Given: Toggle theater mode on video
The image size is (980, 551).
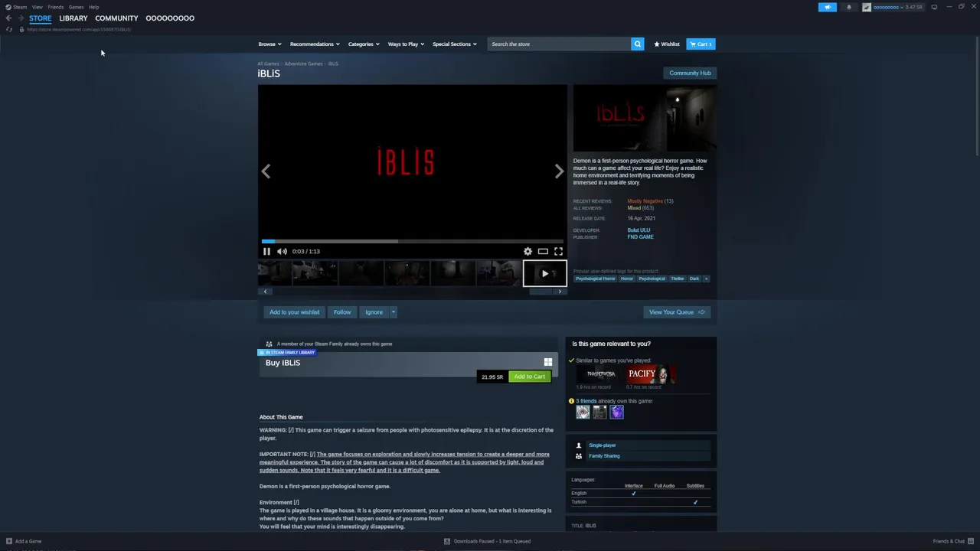Looking at the screenshot, I should click(543, 251).
